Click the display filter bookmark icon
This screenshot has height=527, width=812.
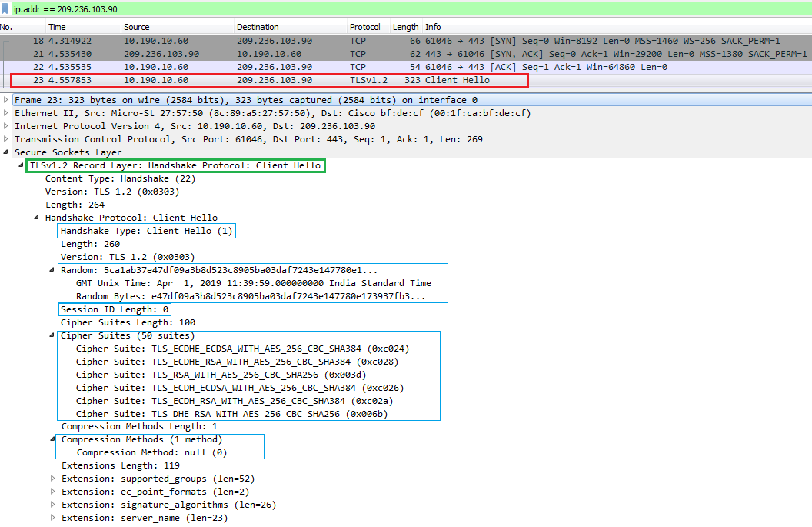pos(6,8)
